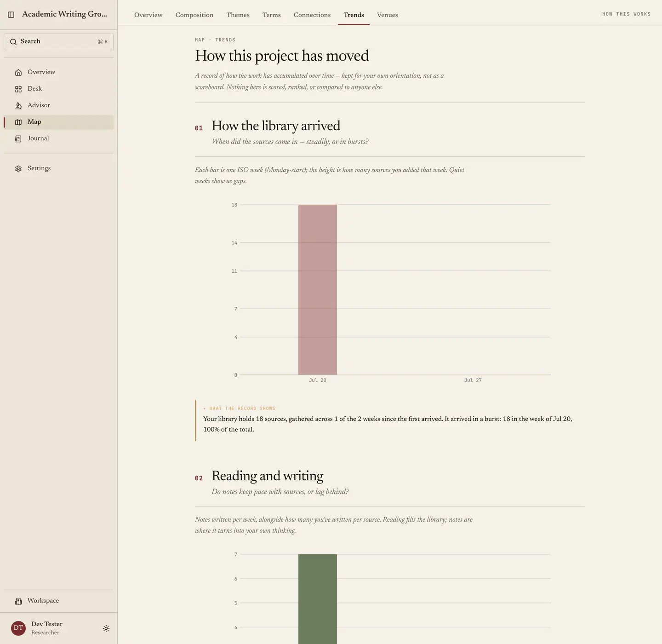
Task: Open Desk from the sidebar
Action: tap(58, 89)
